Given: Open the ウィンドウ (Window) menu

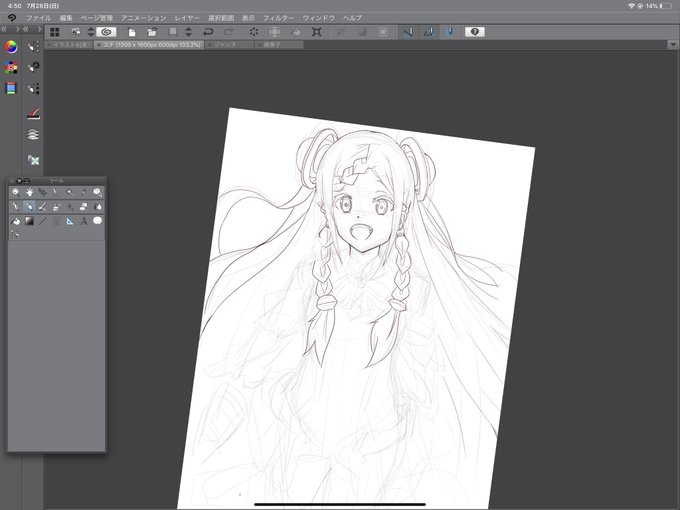Looking at the screenshot, I should point(319,18).
